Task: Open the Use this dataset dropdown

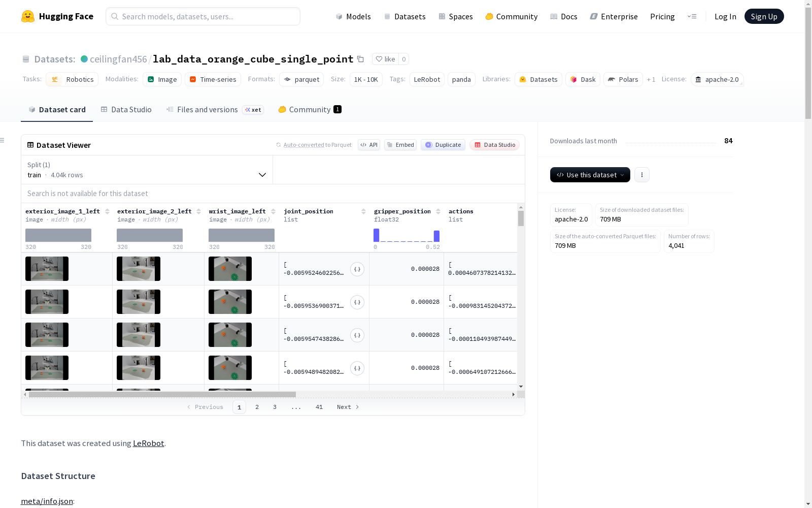Action: [590, 175]
